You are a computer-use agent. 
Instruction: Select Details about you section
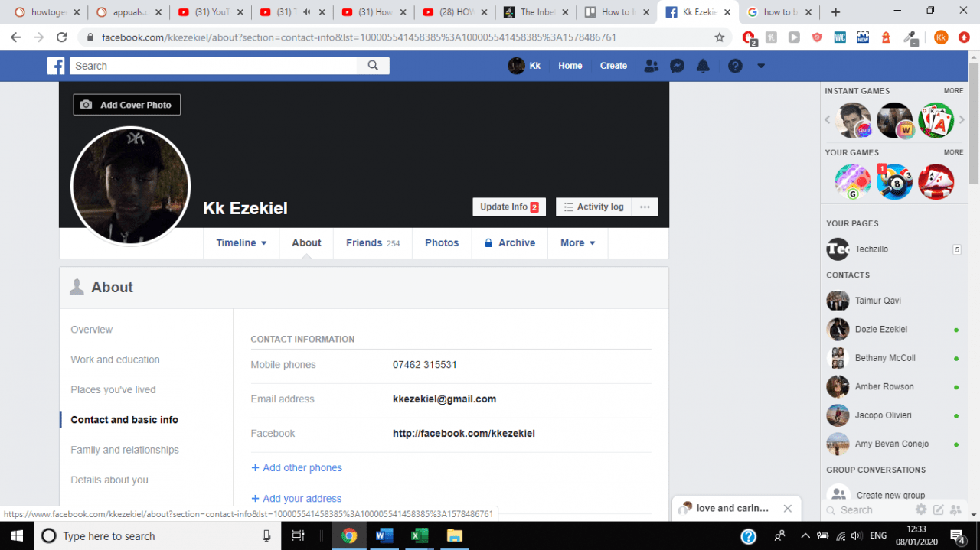pos(109,480)
